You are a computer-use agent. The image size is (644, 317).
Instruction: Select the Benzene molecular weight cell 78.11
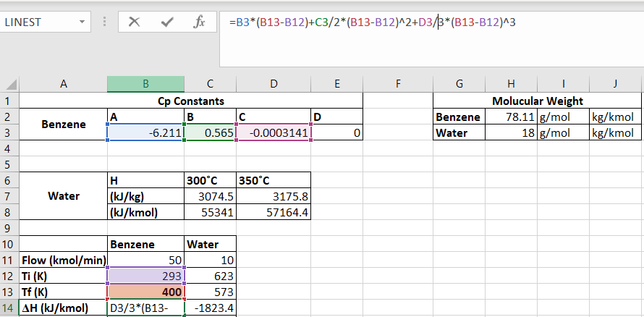click(x=511, y=117)
